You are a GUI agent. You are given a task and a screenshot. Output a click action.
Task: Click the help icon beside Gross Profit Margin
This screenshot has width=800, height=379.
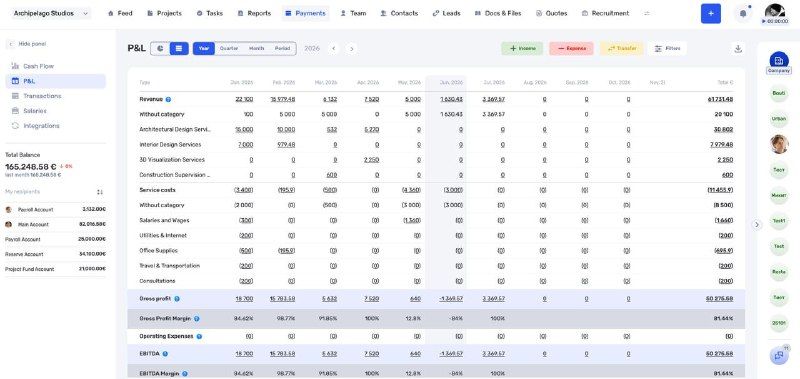click(x=196, y=318)
